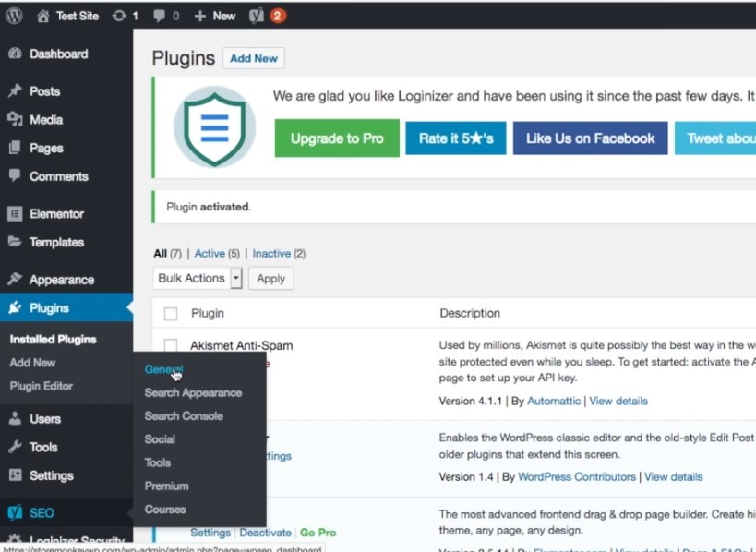Open General in the SEO flyout
Screen dimensions: 756x552
coord(163,369)
